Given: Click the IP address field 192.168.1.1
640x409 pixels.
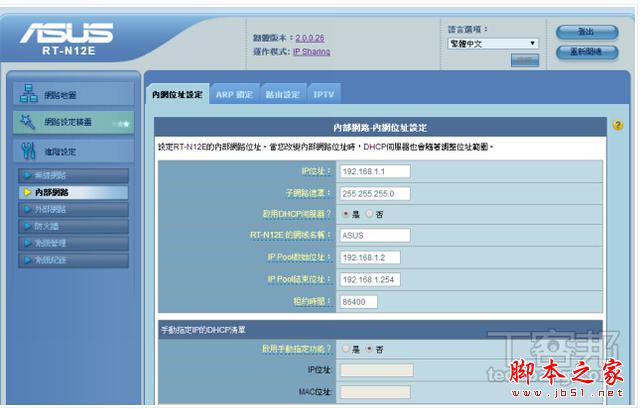Looking at the screenshot, I should 375,171.
